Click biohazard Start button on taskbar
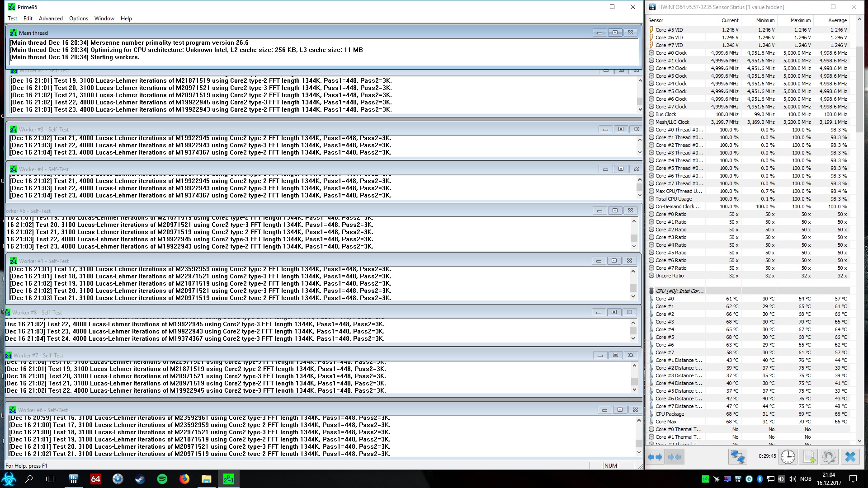 tap(9, 479)
